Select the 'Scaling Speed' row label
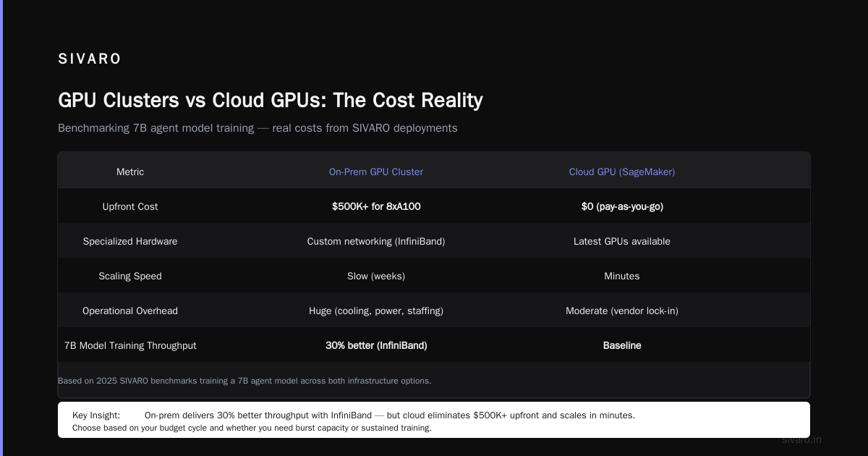 coord(130,276)
